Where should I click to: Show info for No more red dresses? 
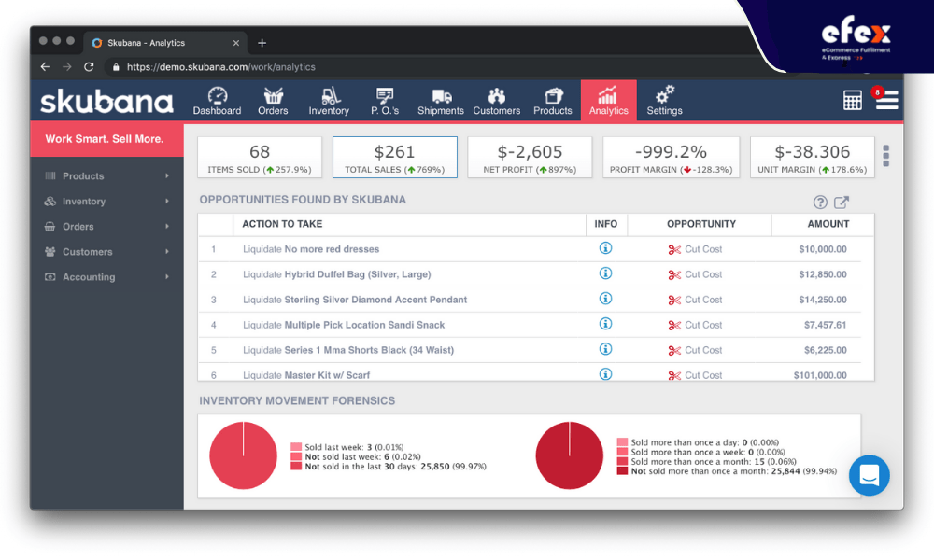[x=605, y=248]
